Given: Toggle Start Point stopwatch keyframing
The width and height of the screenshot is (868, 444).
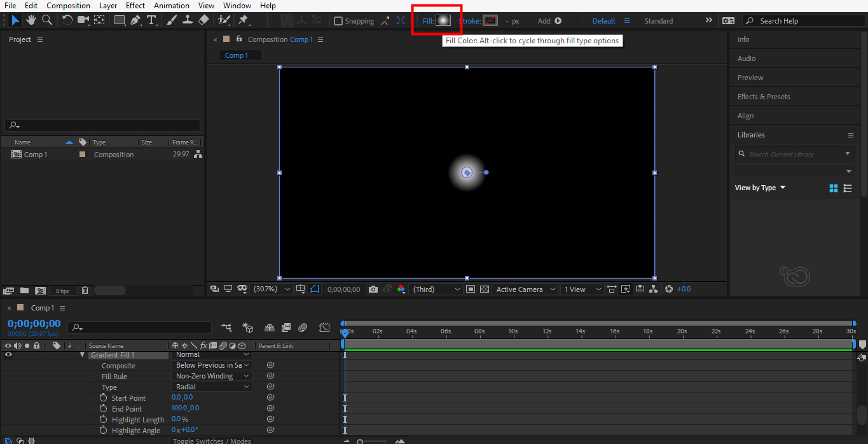Looking at the screenshot, I should [103, 398].
